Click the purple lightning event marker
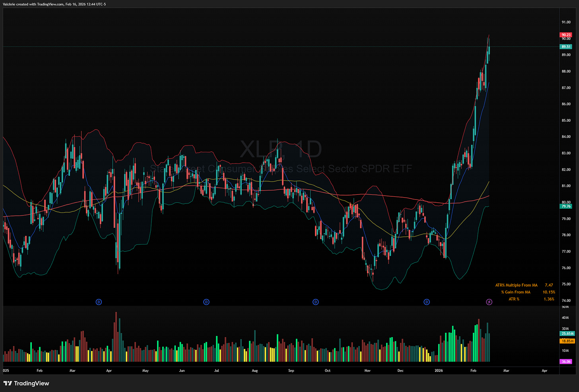The height and width of the screenshot is (392, 579). tap(489, 302)
